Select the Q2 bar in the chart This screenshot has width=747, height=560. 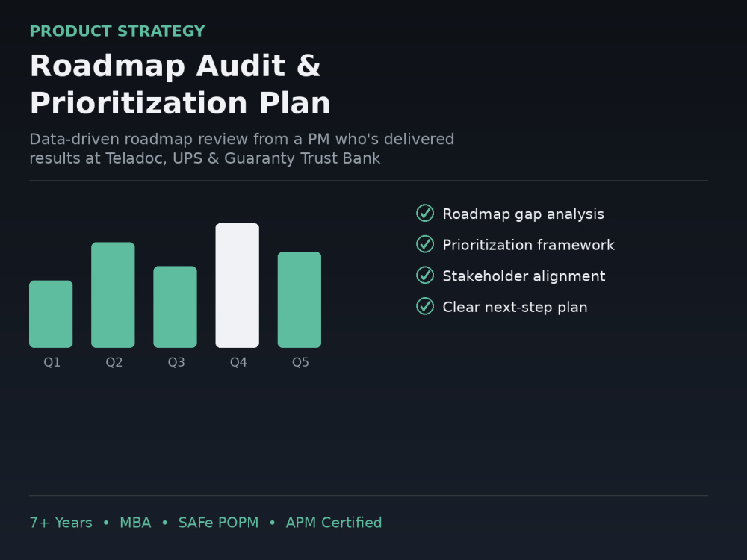113,295
